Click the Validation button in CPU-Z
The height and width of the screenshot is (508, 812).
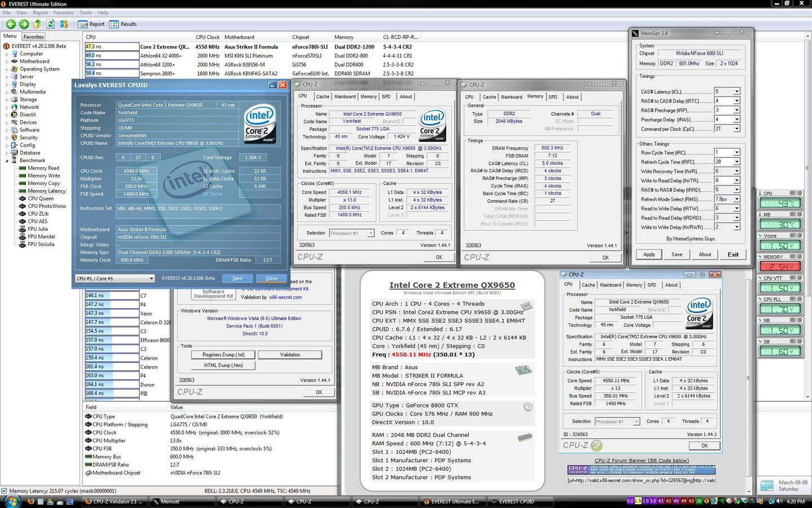[x=290, y=355]
